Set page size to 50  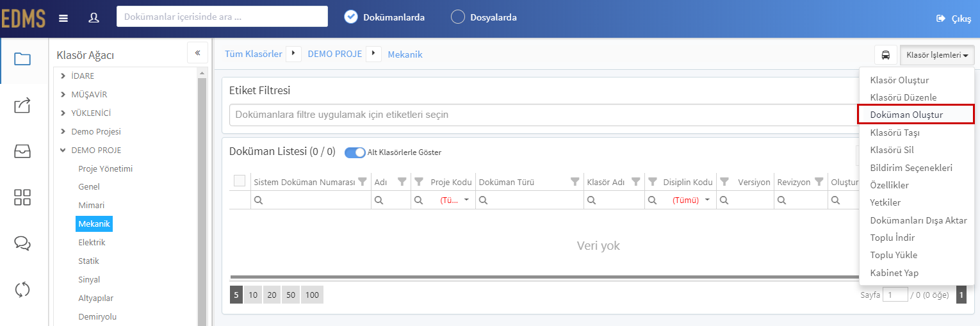291,295
